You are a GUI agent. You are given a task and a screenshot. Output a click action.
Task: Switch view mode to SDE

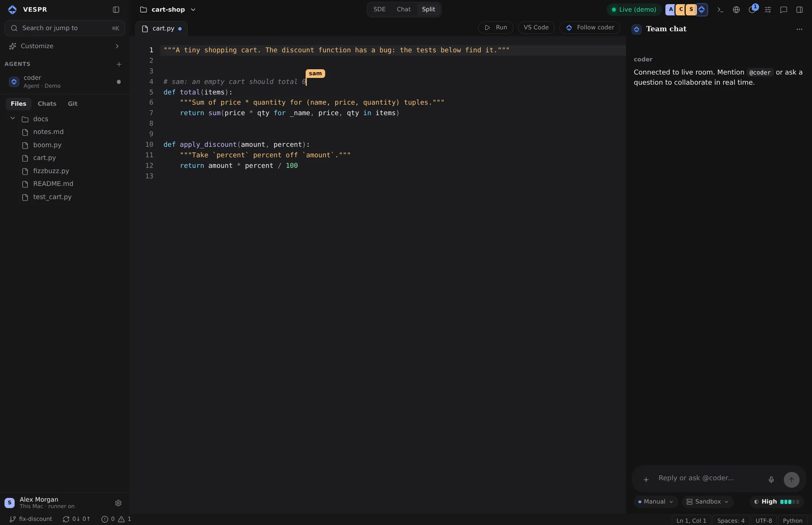tap(379, 9)
